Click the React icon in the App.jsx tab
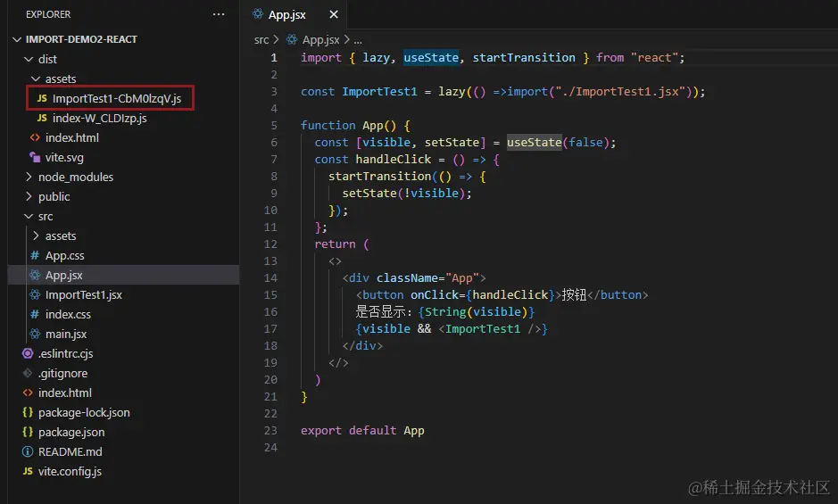Viewport: 838px width, 504px height. [258, 14]
